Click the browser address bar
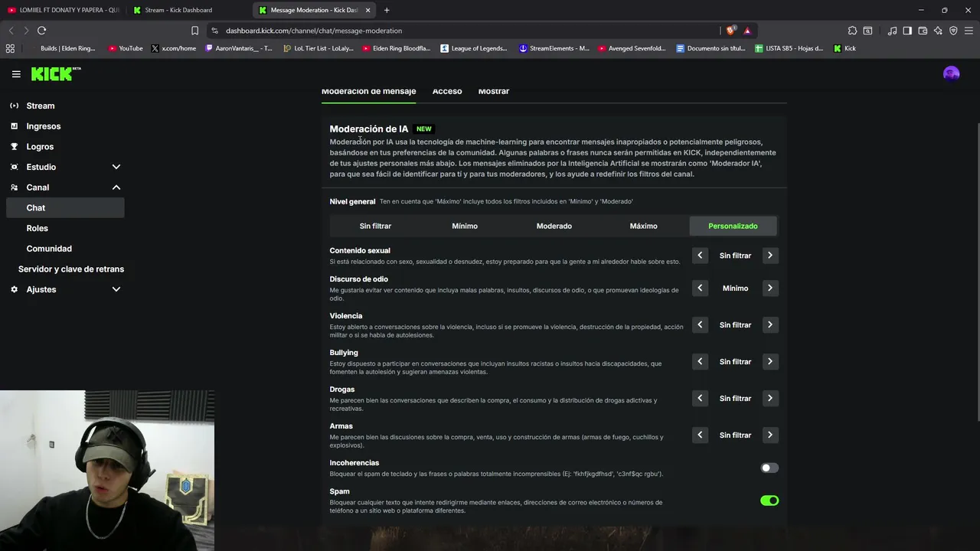Viewport: 980px width, 551px height. [459, 31]
